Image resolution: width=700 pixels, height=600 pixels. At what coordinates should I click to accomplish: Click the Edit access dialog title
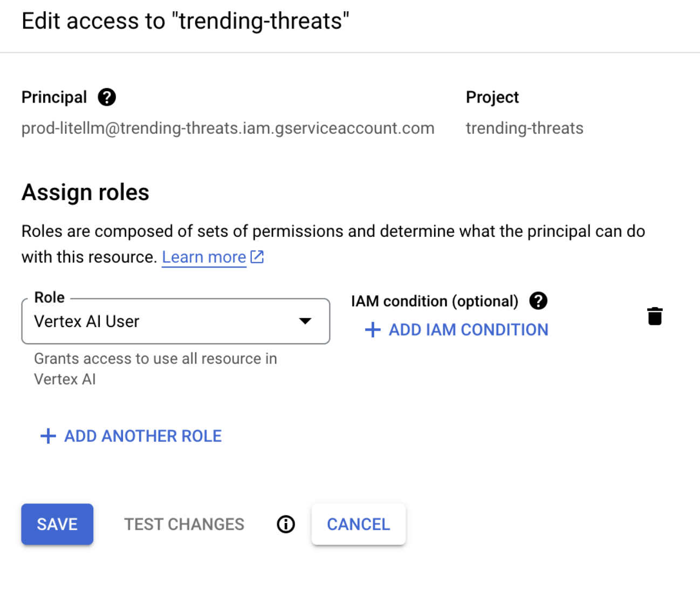186,22
